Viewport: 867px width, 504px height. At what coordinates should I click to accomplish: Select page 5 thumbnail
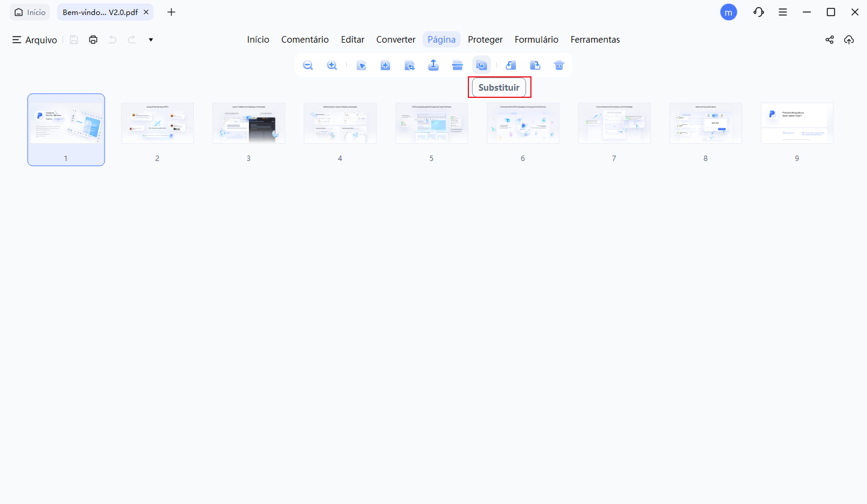point(431,123)
